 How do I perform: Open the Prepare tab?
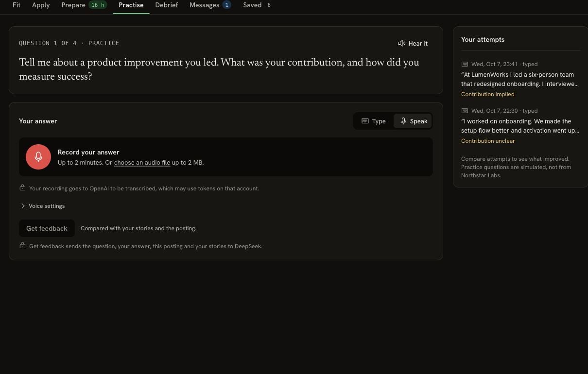click(84, 5)
